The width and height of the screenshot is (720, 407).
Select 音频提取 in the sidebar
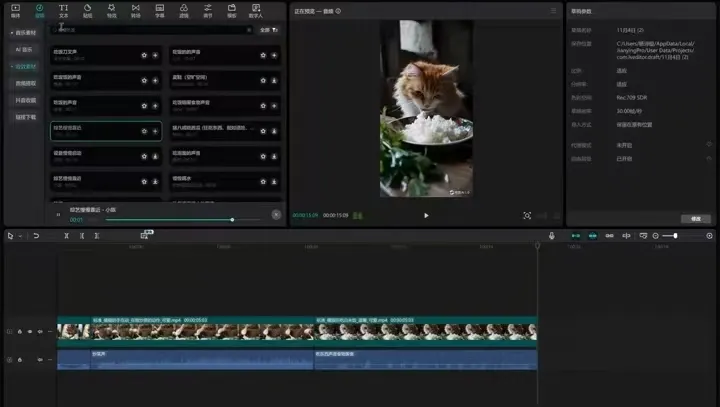26,83
